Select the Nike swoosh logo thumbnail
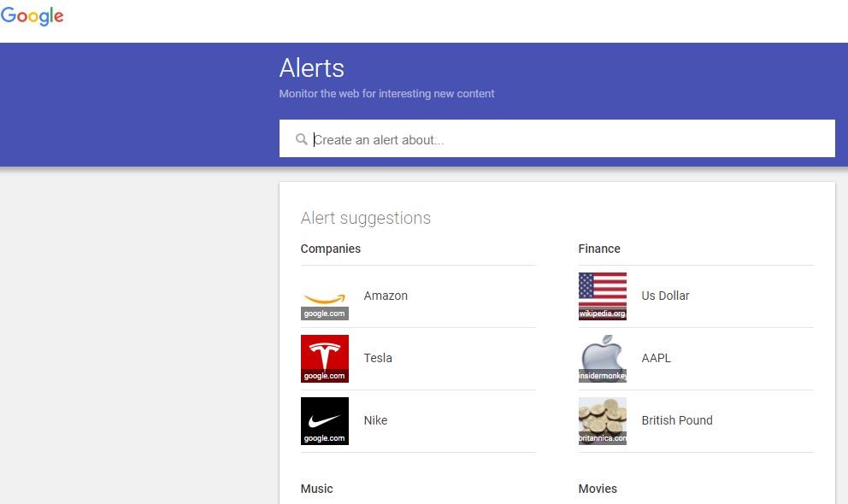The width and height of the screenshot is (848, 504). [x=325, y=421]
